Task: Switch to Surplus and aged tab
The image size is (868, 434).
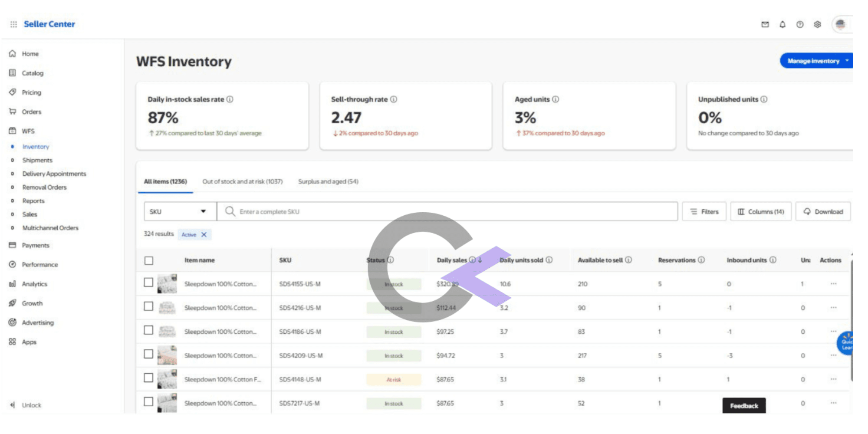Action: point(328,181)
